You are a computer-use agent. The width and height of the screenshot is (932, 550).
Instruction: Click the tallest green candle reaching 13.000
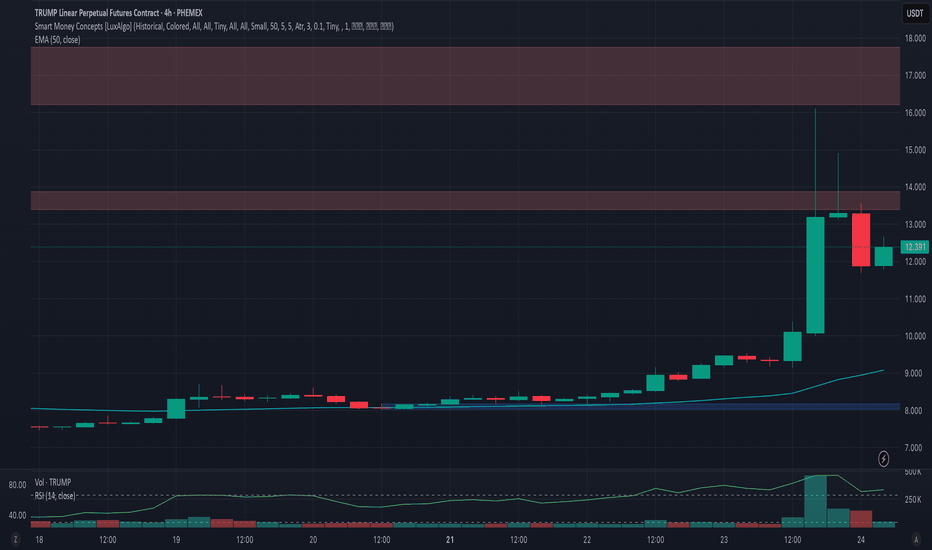pos(815,275)
